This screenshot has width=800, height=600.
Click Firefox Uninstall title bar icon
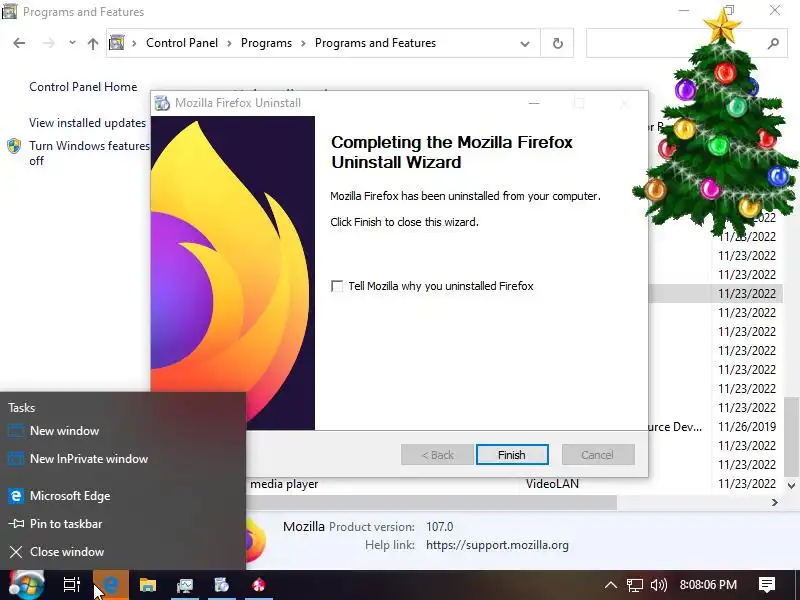pyautogui.click(x=162, y=103)
